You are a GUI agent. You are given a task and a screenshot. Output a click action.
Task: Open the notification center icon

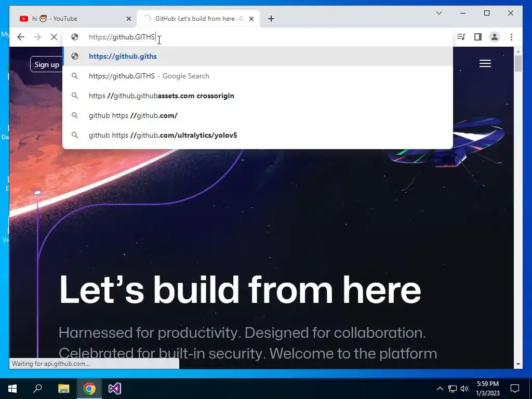tap(515, 389)
